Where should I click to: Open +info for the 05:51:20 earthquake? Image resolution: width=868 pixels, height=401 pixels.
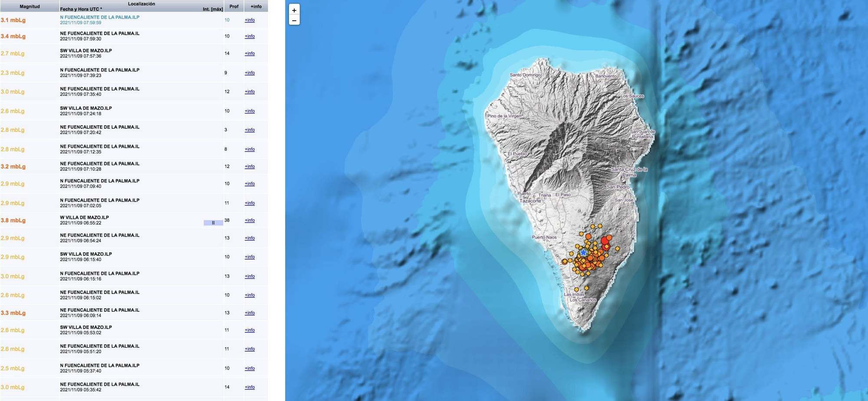pyautogui.click(x=250, y=349)
